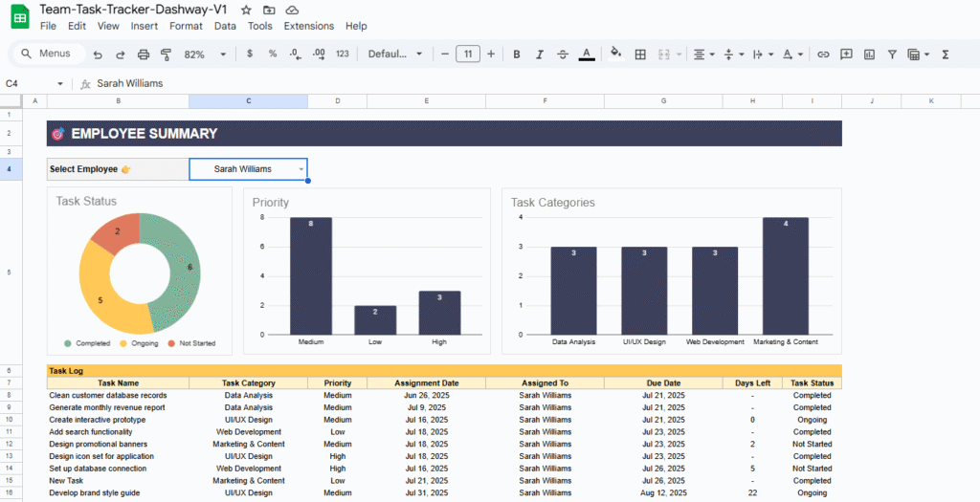This screenshot has height=502, width=980.
Task: Open the Data menu
Action: (x=225, y=26)
